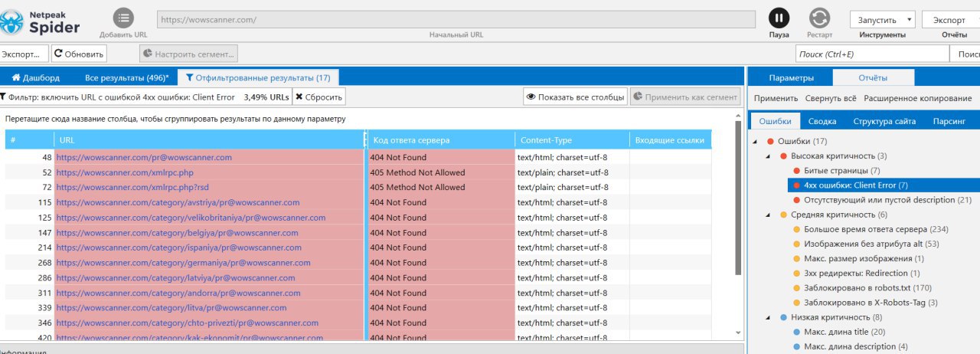980x354 pixels.
Task: Click 405 Method Not Allowed in row 52
Action: [x=417, y=172]
